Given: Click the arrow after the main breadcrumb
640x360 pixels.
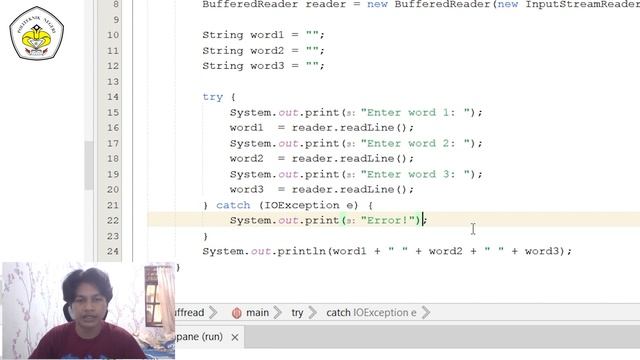Looking at the screenshot, I should coord(278,313).
